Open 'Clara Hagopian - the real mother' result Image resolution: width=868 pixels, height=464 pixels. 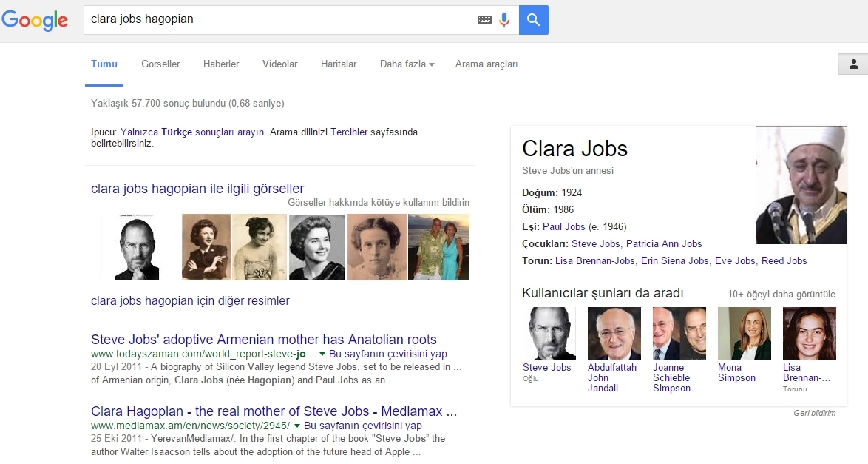[274, 411]
